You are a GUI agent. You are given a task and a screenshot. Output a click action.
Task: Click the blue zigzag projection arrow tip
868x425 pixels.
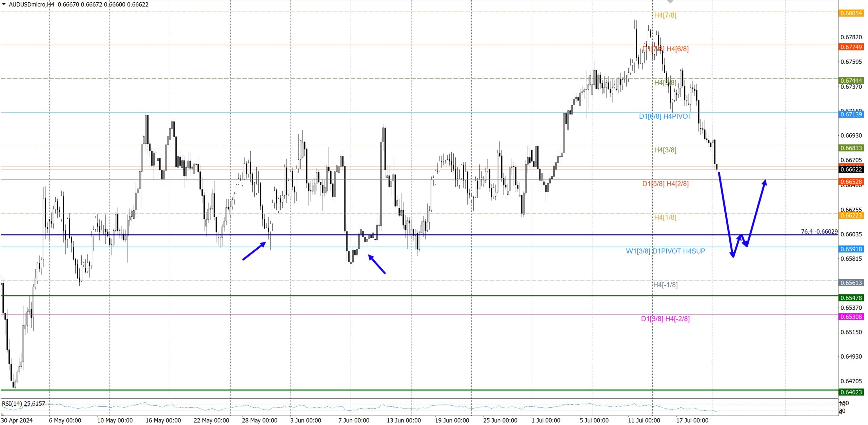pos(764,181)
